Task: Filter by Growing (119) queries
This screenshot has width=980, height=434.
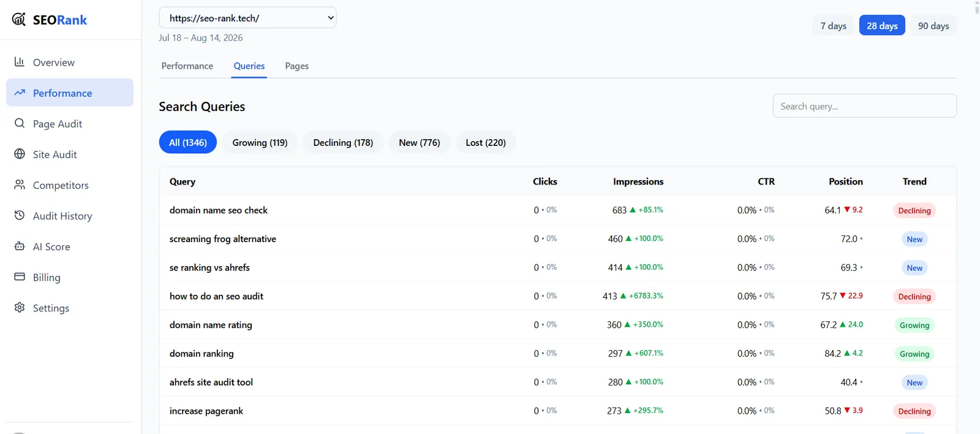Action: point(260,142)
